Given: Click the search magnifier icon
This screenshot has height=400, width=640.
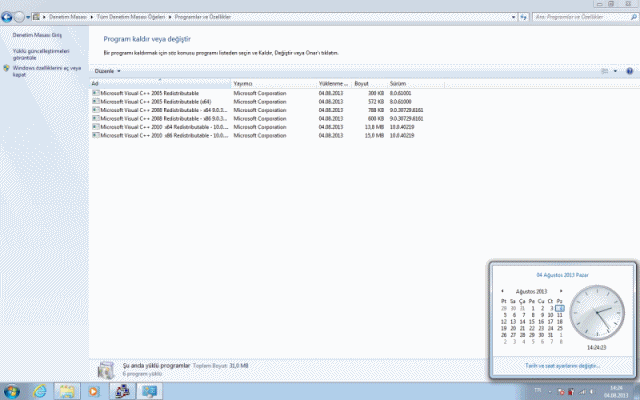Looking at the screenshot, I should 633,17.
